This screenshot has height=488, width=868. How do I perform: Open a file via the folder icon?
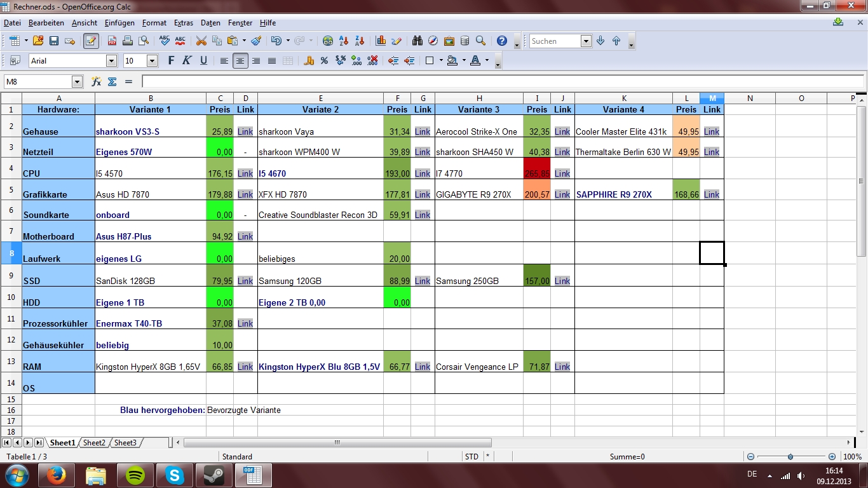(x=38, y=41)
